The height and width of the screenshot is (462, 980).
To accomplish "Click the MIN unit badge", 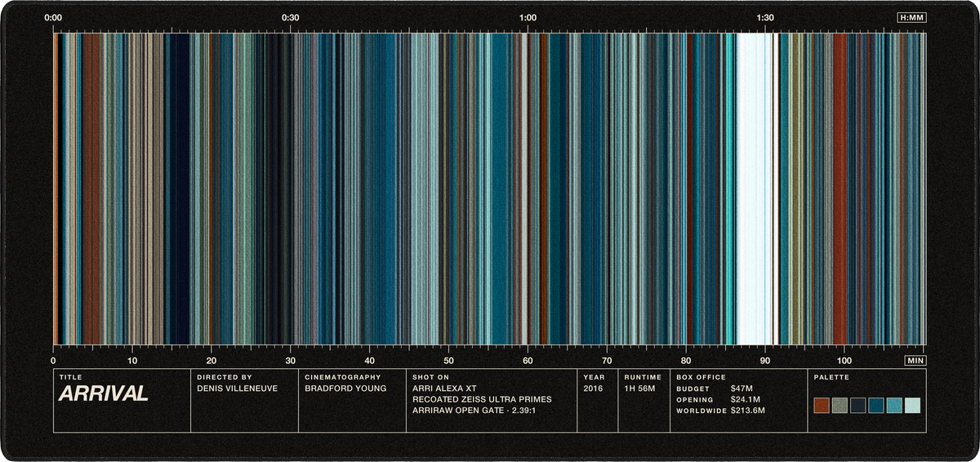I will (915, 360).
